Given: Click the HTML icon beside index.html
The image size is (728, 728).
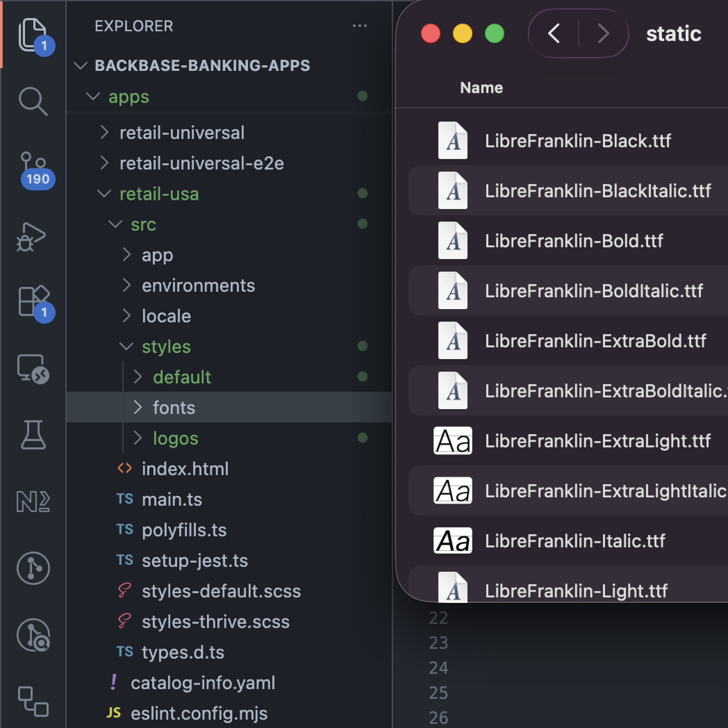Looking at the screenshot, I should click(x=125, y=469).
